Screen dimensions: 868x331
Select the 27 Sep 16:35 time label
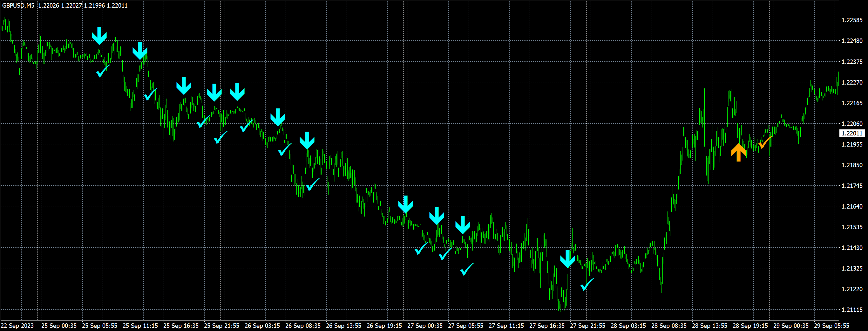click(547, 326)
